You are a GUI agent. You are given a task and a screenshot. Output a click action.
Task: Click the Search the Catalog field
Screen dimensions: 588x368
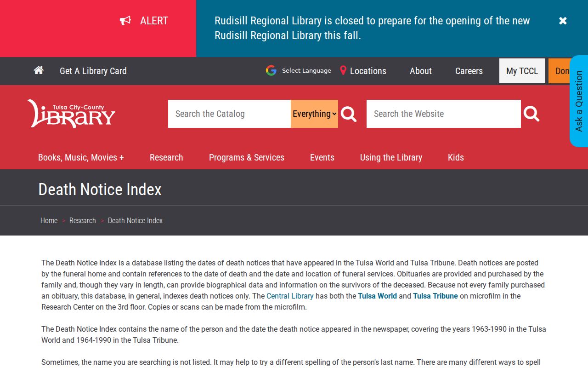point(229,114)
